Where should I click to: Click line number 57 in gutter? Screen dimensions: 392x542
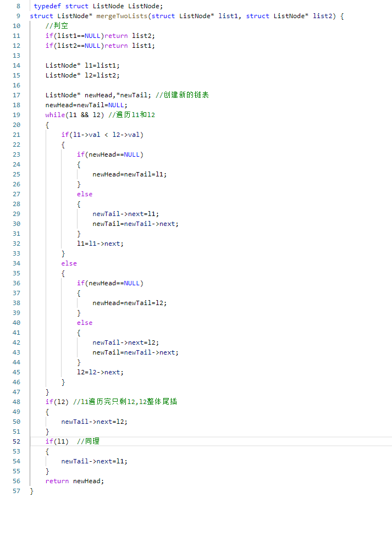(16, 491)
